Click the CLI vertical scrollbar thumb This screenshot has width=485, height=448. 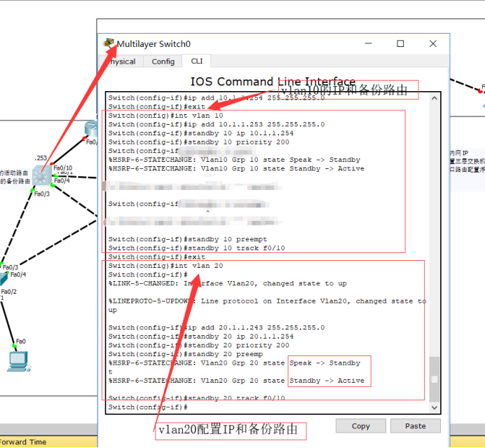[435, 379]
